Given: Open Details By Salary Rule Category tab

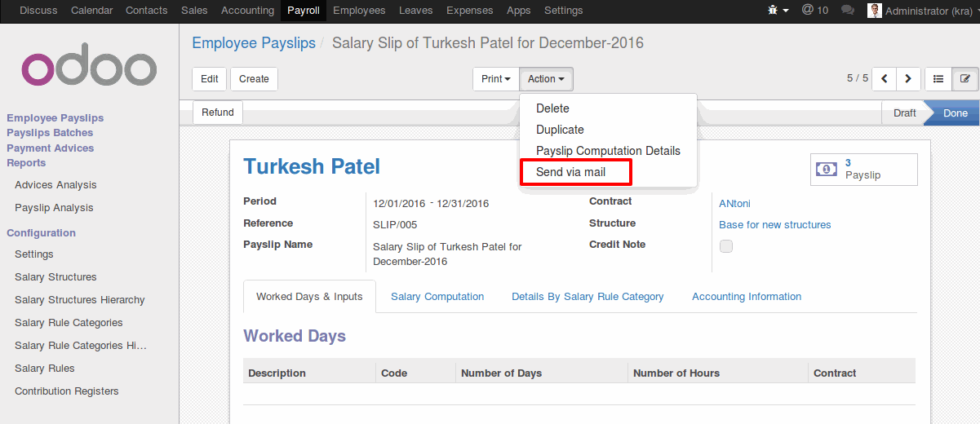Looking at the screenshot, I should tap(588, 297).
